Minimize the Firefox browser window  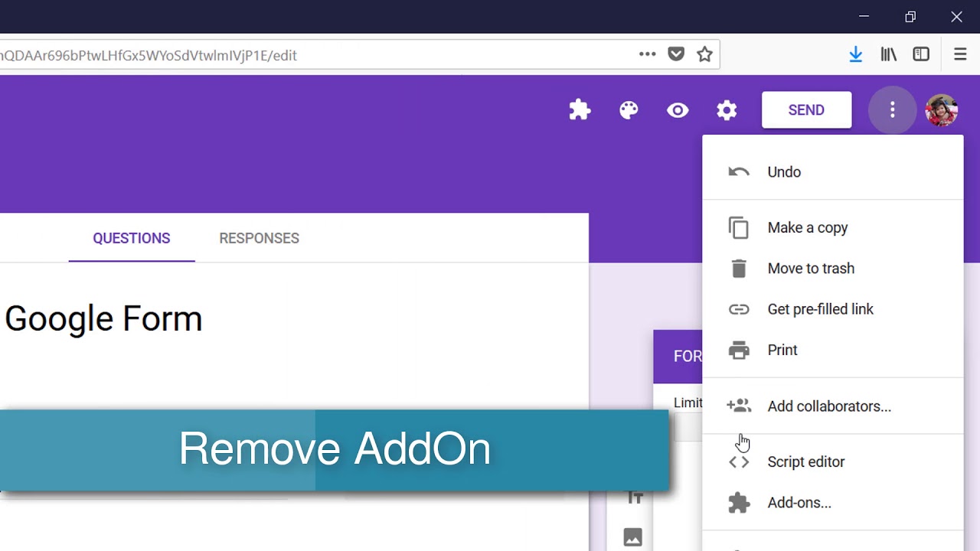(864, 16)
